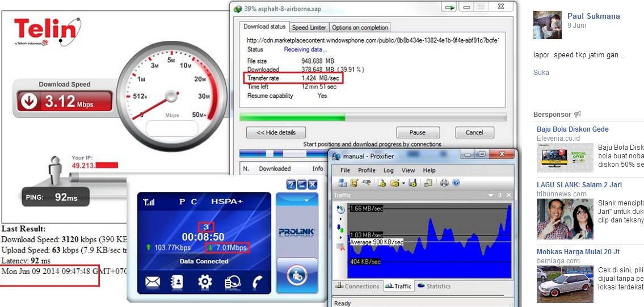Open the settings gear in Prolink modem
The image size is (644, 307).
tap(204, 282)
